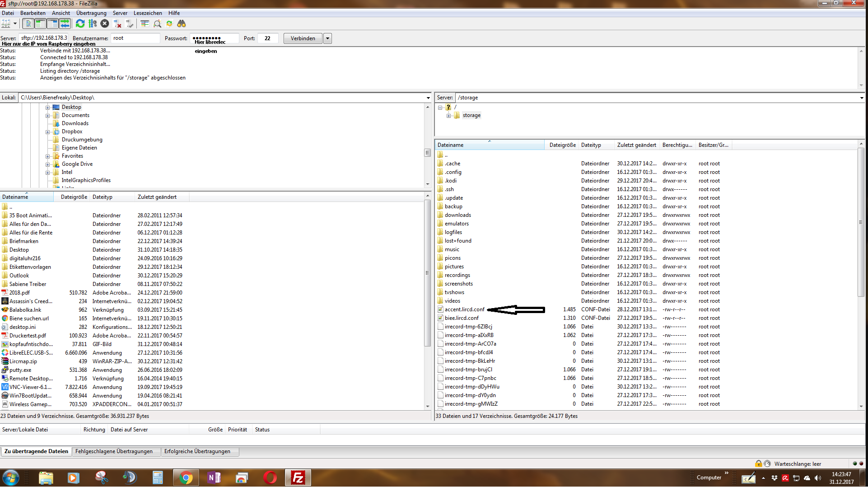Focus the Port field
This screenshot has height=487, width=868.
[267, 38]
